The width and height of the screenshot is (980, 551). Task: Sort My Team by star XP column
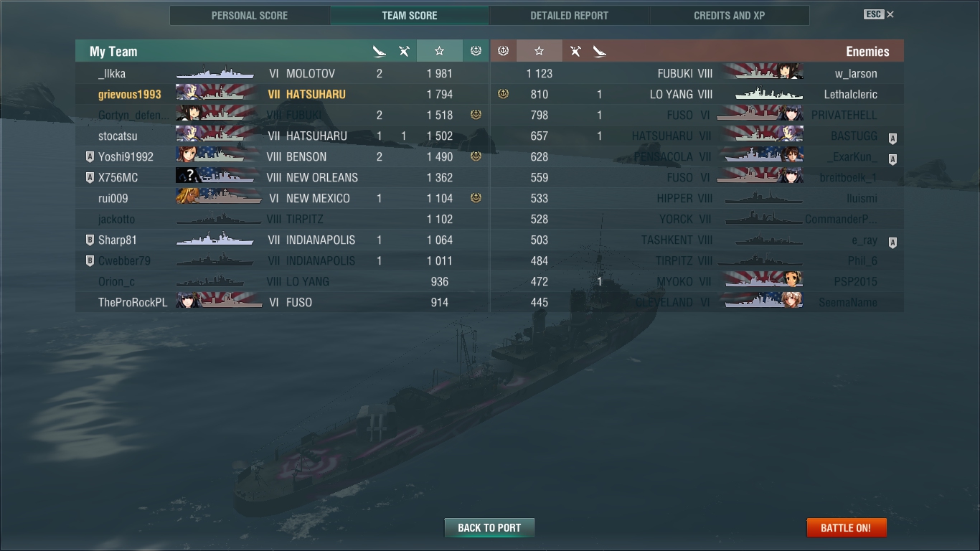439,51
